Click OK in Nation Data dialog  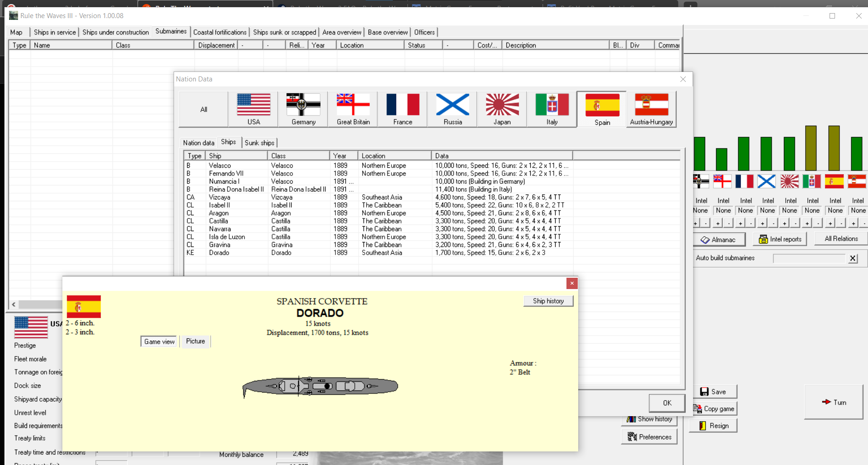pyautogui.click(x=667, y=403)
